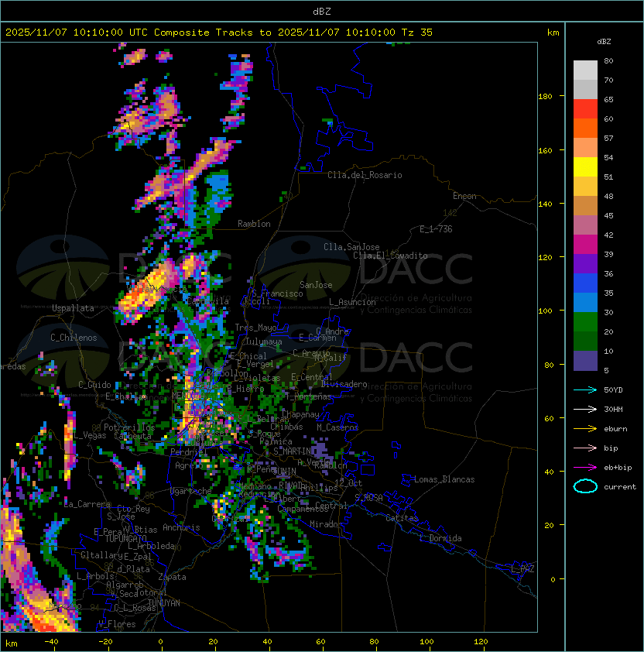Click the cyan 50YD arrow icon in legend
644x652 pixels.
tap(585, 389)
